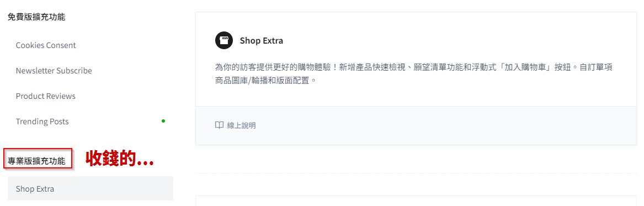Screen dimensions: 644x206
Task: Click the red 收錢的... annotation text
Action: (120, 159)
